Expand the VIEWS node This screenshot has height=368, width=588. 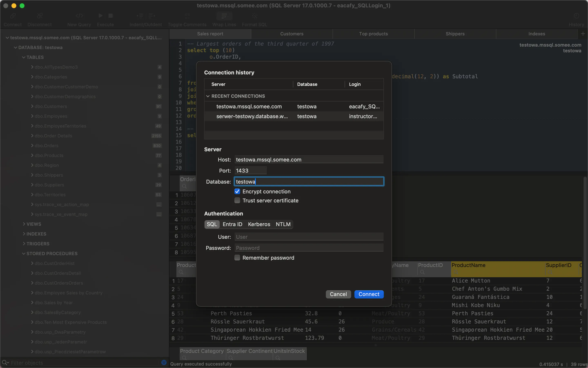24,224
